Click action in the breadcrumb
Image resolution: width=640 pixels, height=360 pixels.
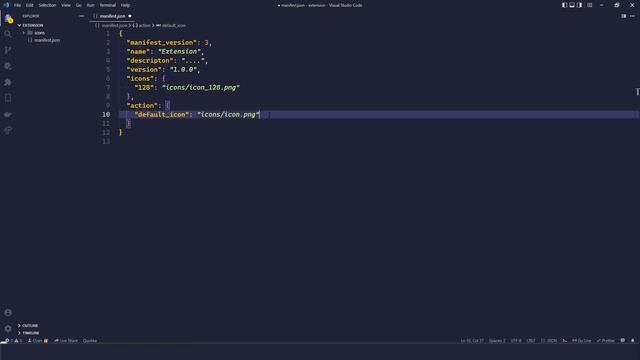144,25
